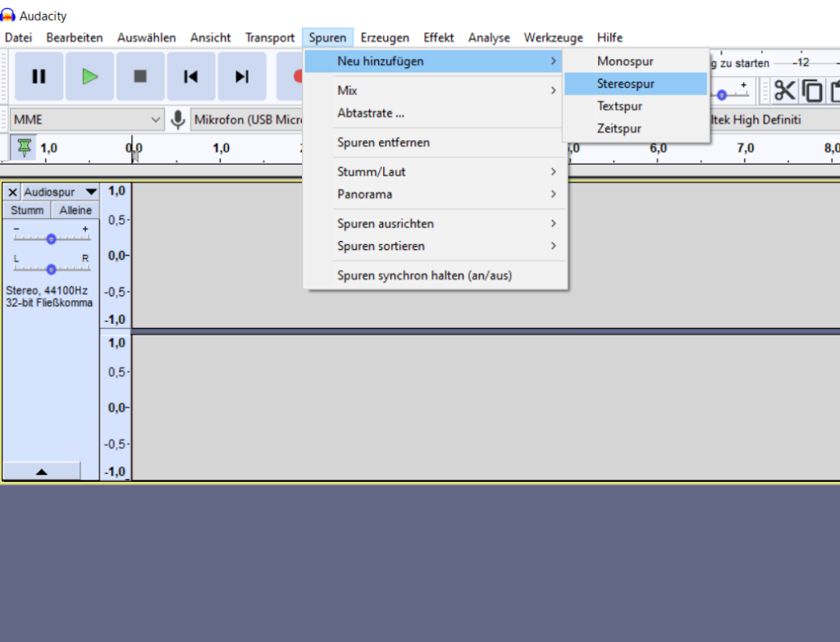This screenshot has width=840, height=642.
Task: Open the Hilfe menu
Action: (609, 38)
